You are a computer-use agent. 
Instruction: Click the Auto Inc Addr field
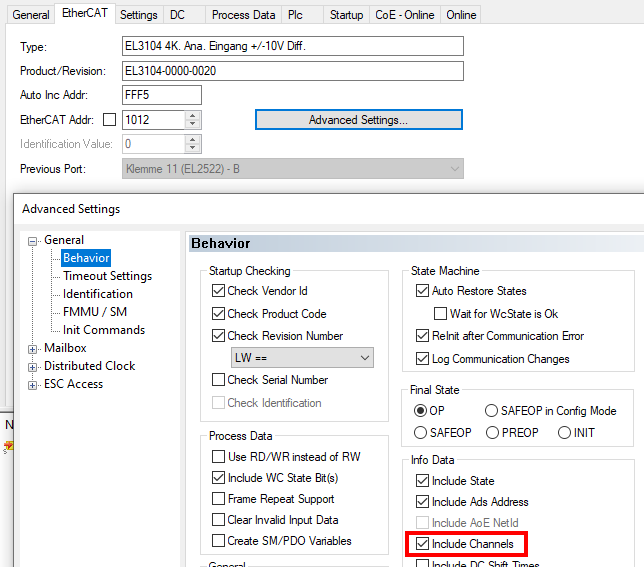pyautogui.click(x=162, y=95)
